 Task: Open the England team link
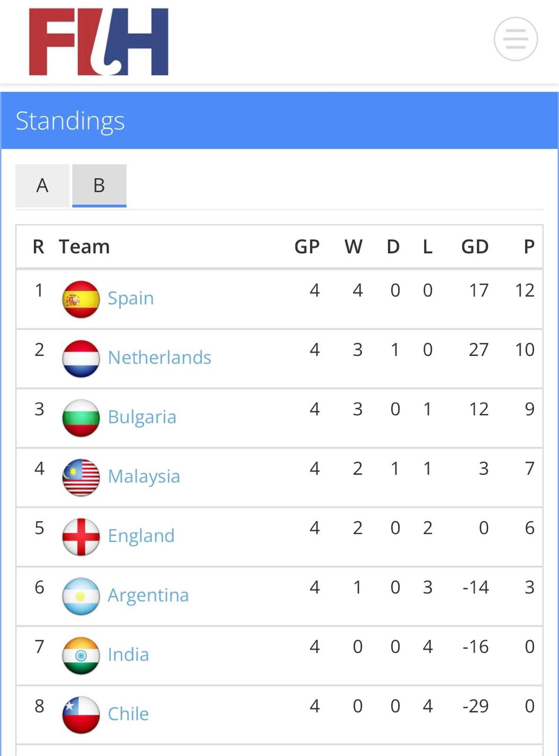point(141,536)
